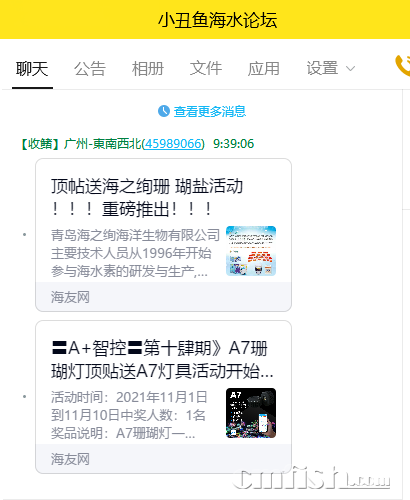Click the sender number 45989066 link
410x500 pixels.
coord(173,144)
